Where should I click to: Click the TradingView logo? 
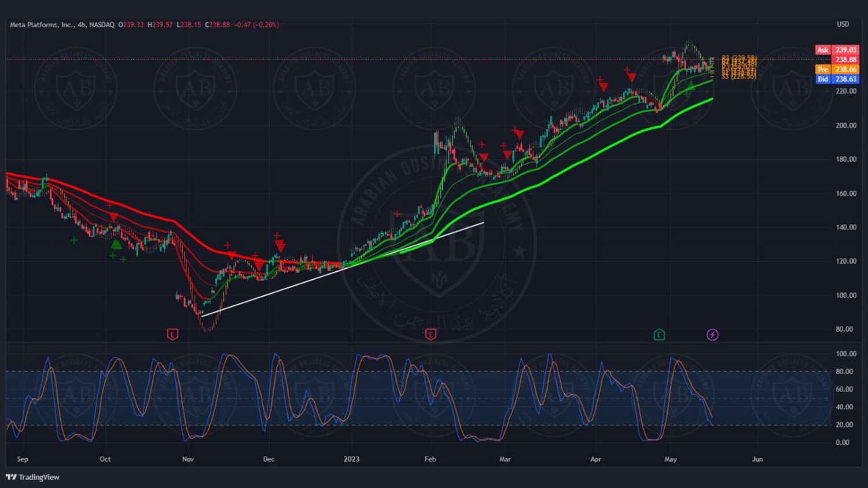pos(33,477)
